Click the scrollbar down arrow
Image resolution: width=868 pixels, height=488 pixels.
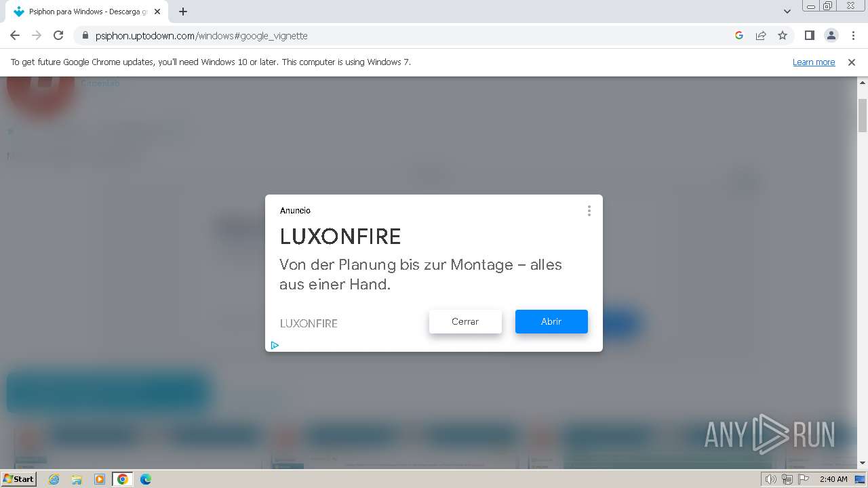pyautogui.click(x=863, y=463)
